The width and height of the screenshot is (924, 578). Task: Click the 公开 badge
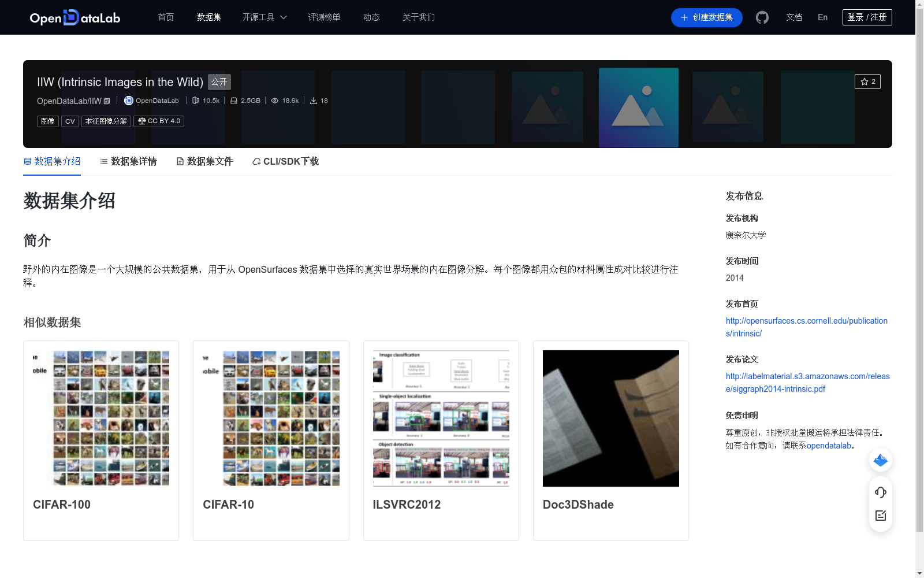click(219, 82)
